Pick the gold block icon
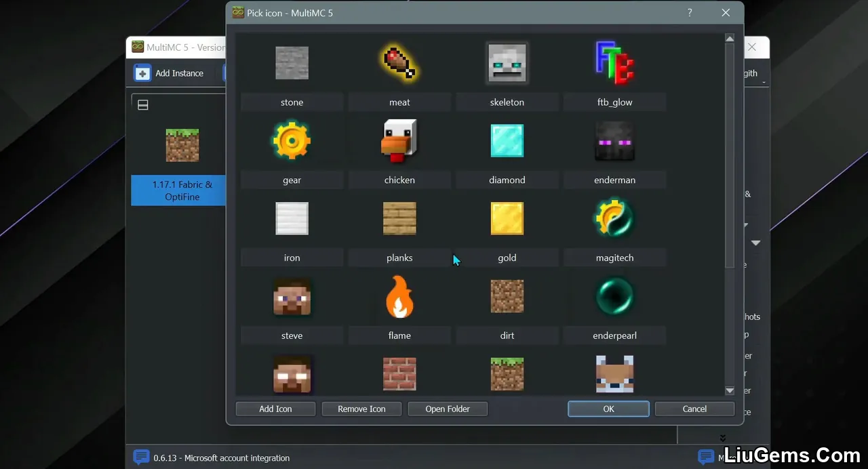 (x=507, y=218)
